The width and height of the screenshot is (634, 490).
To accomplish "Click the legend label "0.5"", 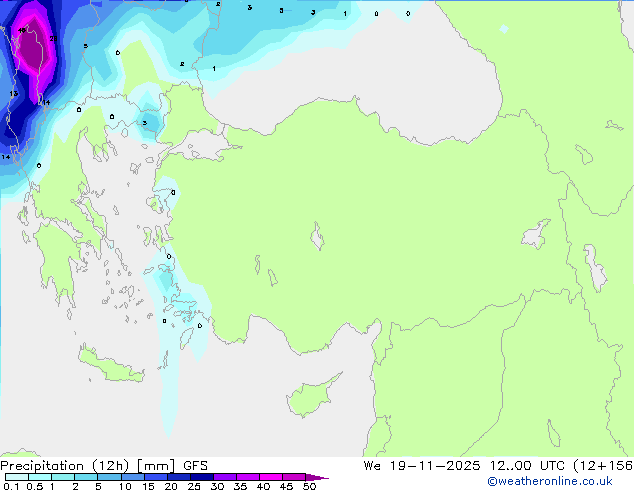I will (x=35, y=486).
